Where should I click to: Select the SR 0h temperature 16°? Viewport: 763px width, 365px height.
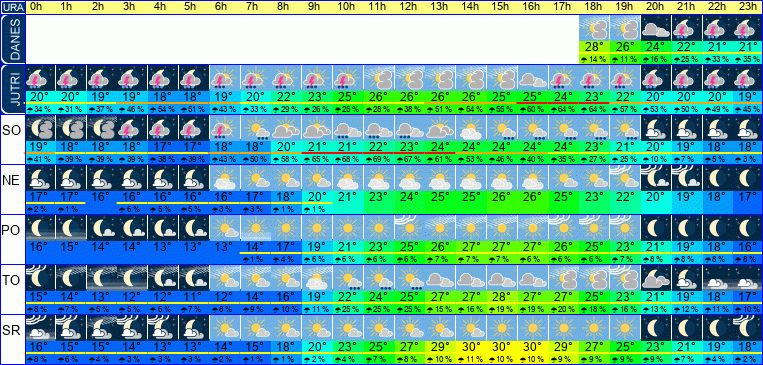pyautogui.click(x=39, y=346)
